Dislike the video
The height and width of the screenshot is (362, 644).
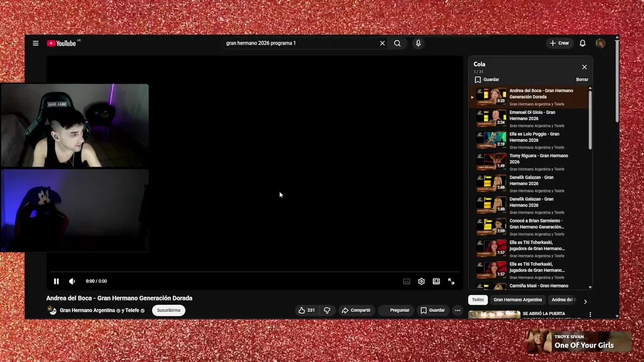pos(327,310)
